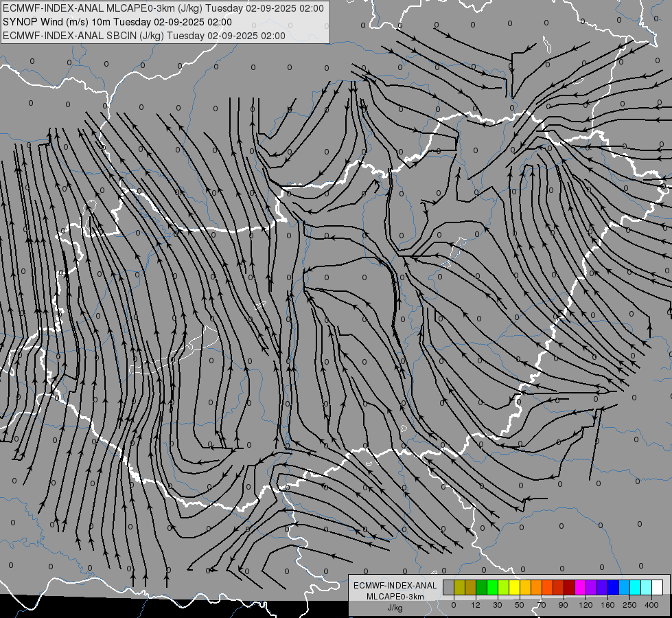672x618 pixels.
Task: Click the pure dark blue legend swatch
Action: point(613,587)
